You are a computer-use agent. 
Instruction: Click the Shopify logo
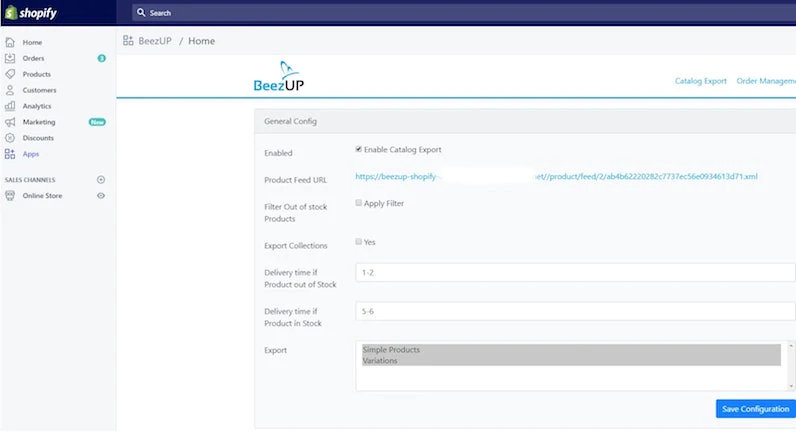point(30,13)
